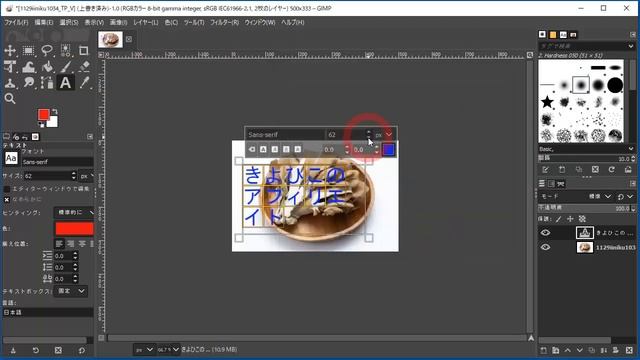Viewport: 640px width, 360px height.
Task: Open the text color red swatch in tool options
Action: pos(74,229)
